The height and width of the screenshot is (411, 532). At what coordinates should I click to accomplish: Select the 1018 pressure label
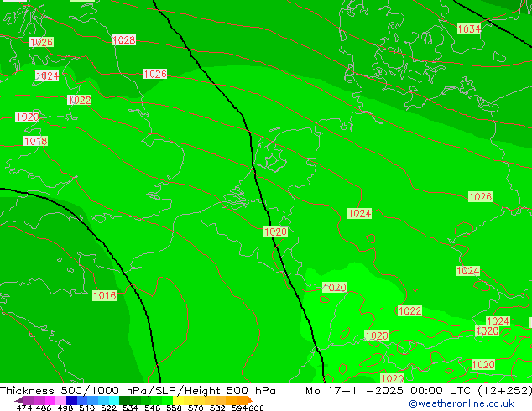click(35, 141)
